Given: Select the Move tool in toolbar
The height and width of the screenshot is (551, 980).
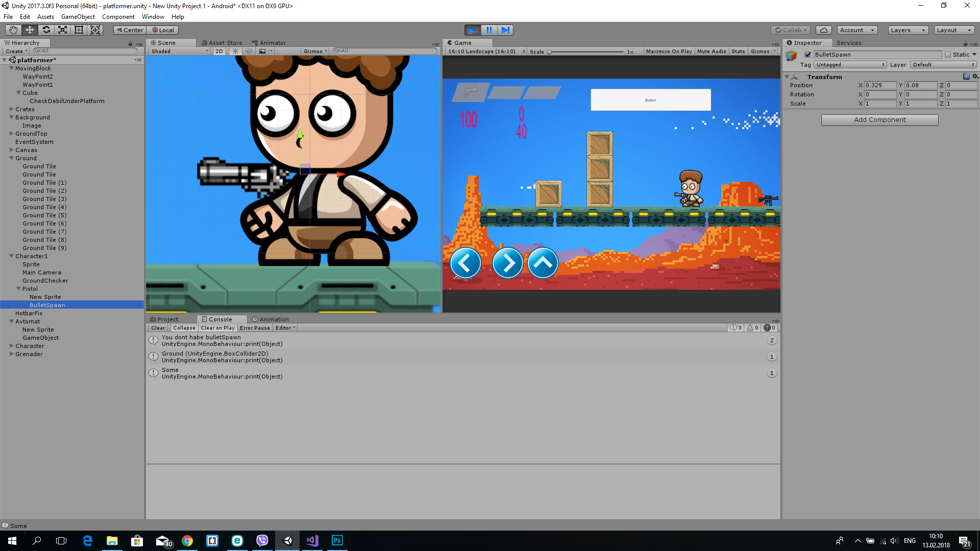Looking at the screenshot, I should point(30,30).
